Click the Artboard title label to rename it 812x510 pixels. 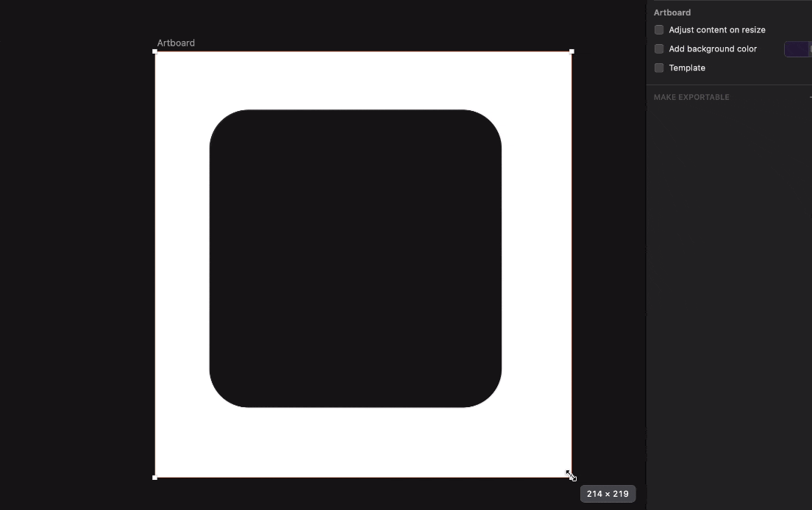point(176,43)
